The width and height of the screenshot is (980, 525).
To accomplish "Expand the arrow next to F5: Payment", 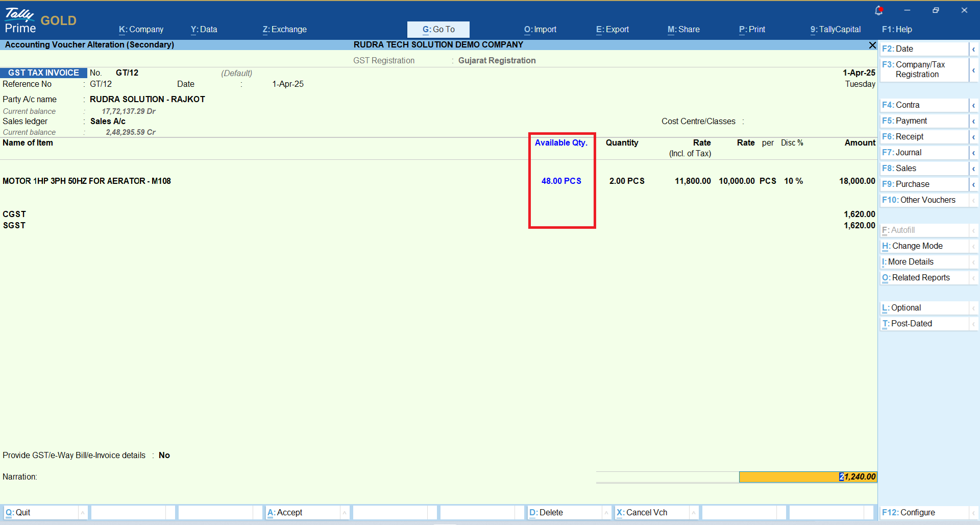I will click(x=973, y=121).
